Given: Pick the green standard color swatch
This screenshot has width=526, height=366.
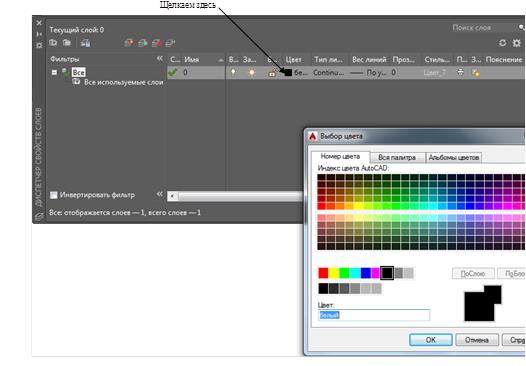Looking at the screenshot, I should [x=344, y=273].
